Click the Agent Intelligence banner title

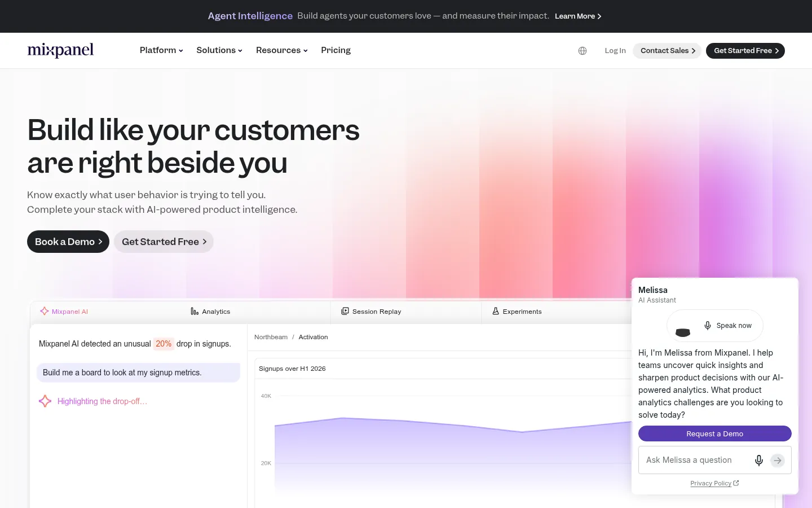click(x=250, y=16)
